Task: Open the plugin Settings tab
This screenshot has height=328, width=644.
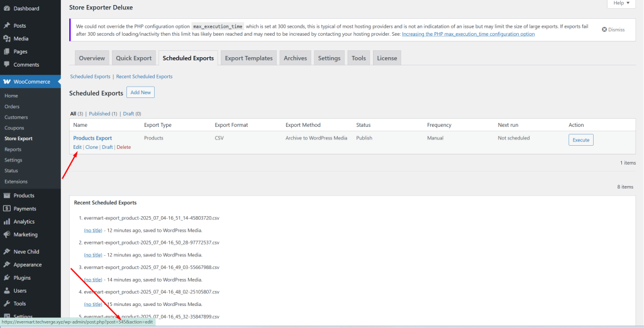Action: [330, 58]
